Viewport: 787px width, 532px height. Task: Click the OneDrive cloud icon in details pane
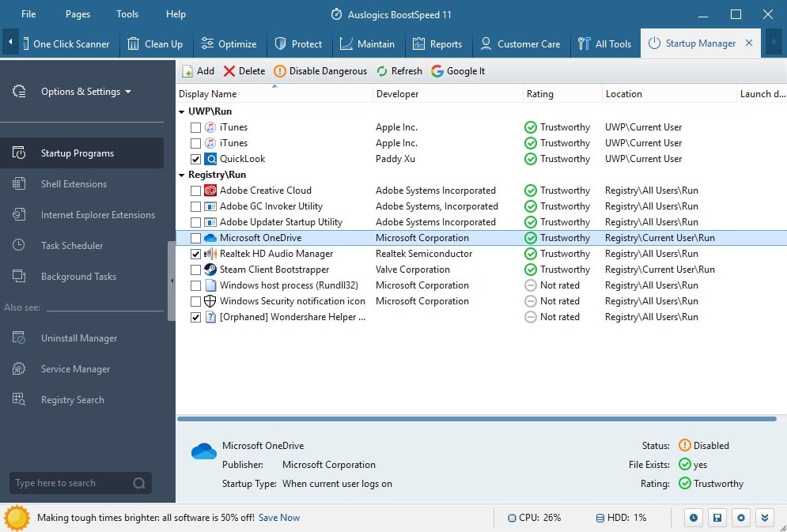tap(204, 451)
